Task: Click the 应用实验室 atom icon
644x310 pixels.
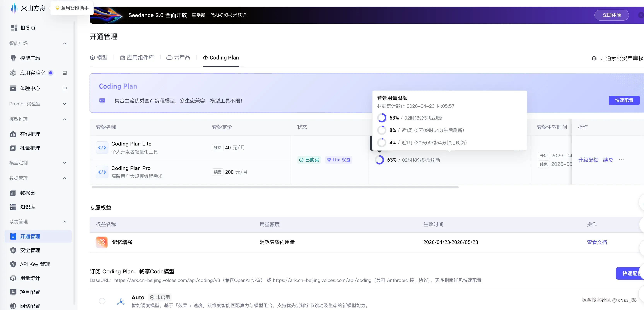Action: (13, 73)
